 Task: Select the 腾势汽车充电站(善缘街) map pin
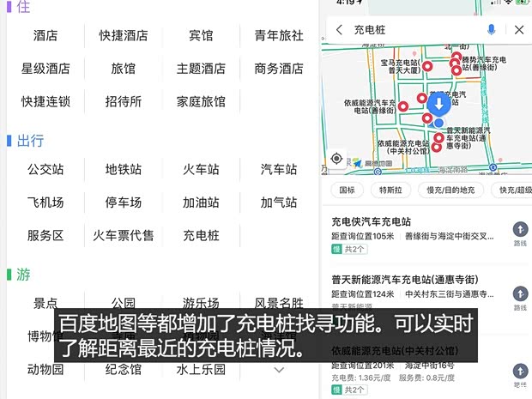[x=456, y=70]
